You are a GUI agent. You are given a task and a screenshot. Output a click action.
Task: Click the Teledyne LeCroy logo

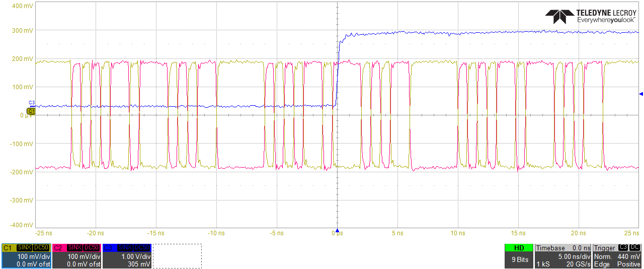590,16
